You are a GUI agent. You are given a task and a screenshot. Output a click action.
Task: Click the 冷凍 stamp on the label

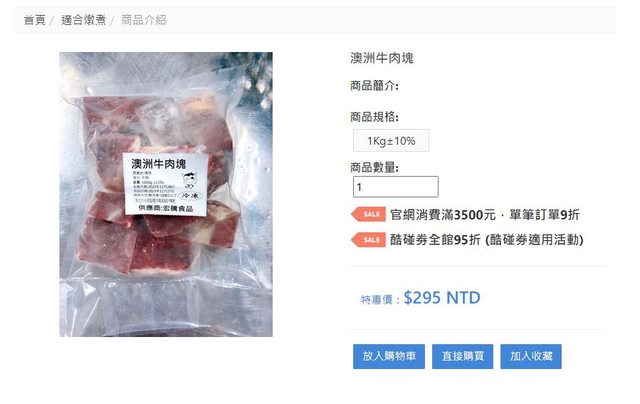190,196
